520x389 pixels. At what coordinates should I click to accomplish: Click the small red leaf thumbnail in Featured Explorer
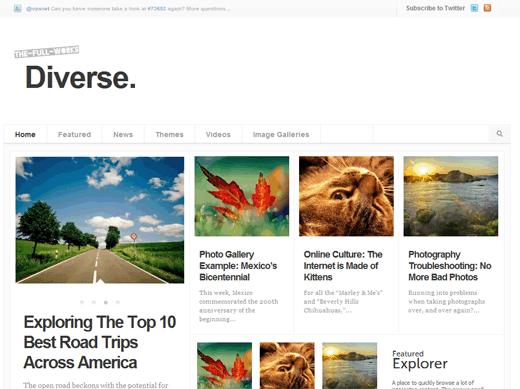pos(224,366)
